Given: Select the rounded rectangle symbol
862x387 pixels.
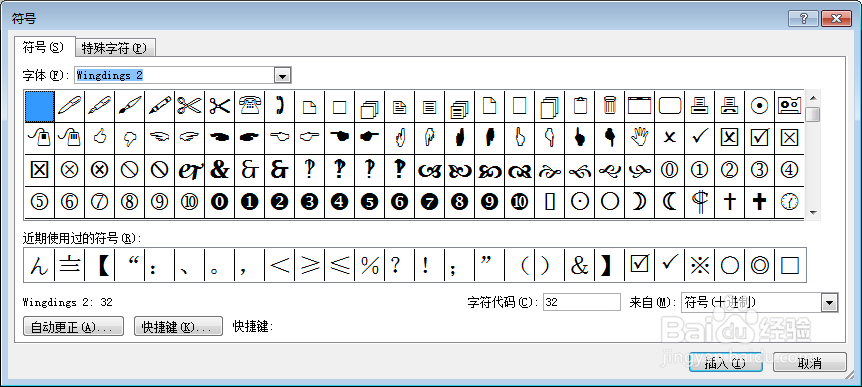Looking at the screenshot, I should coord(669,106).
